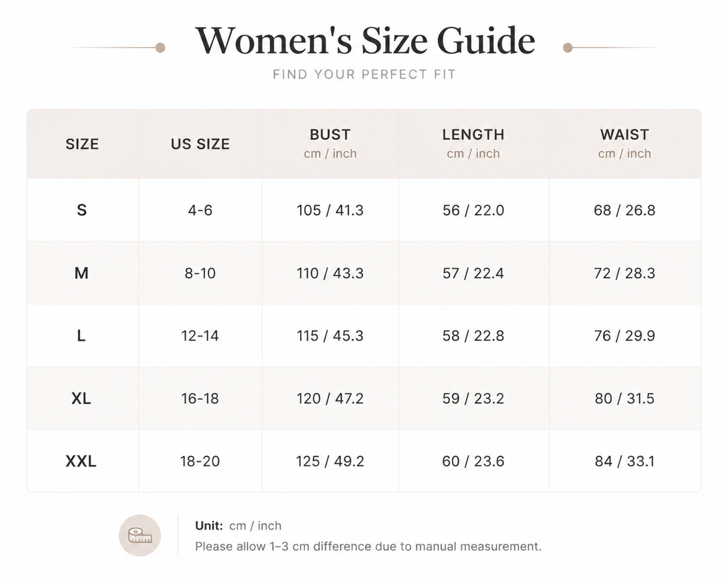Select the size XXL row label
Viewport: 728px width, 583px height.
click(x=82, y=461)
